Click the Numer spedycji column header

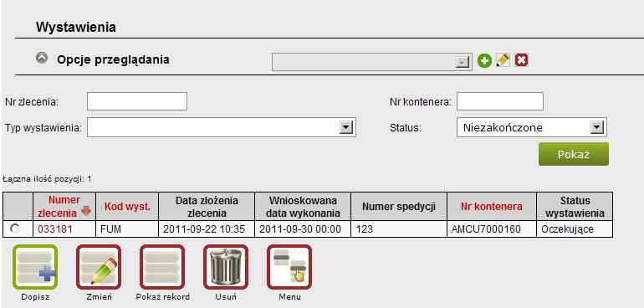tap(399, 207)
